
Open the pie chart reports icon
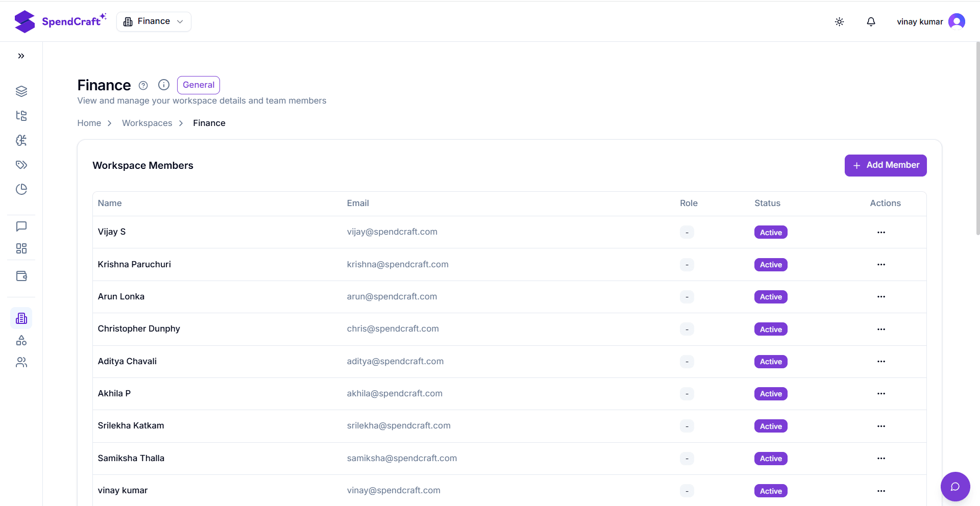[21, 189]
